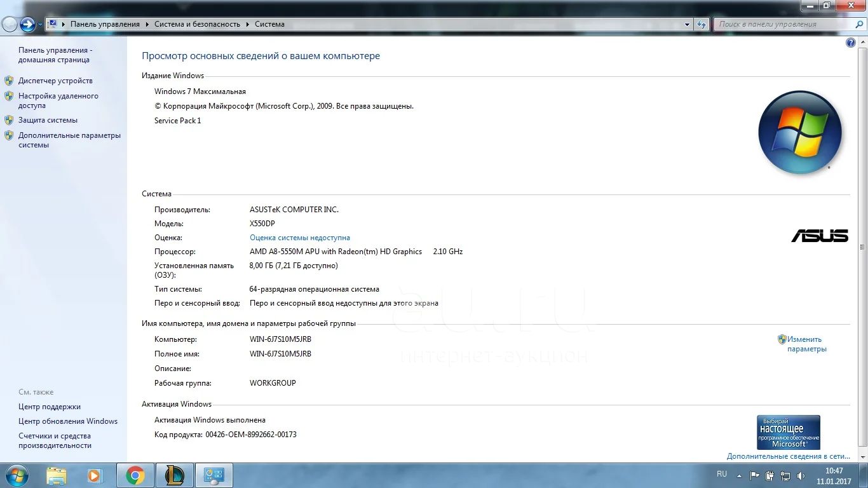
Task: Open the Windows Start menu
Action: point(16,475)
